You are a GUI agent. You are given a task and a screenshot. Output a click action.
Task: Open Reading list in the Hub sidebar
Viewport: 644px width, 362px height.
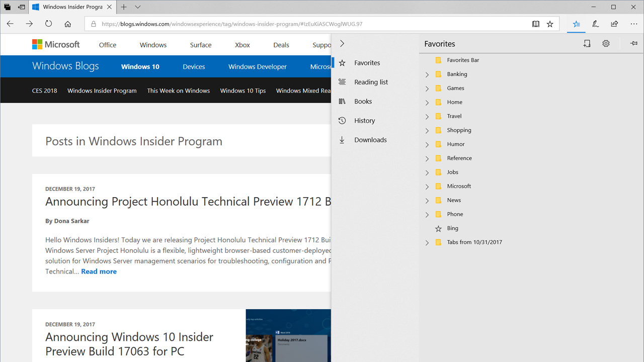(x=371, y=82)
